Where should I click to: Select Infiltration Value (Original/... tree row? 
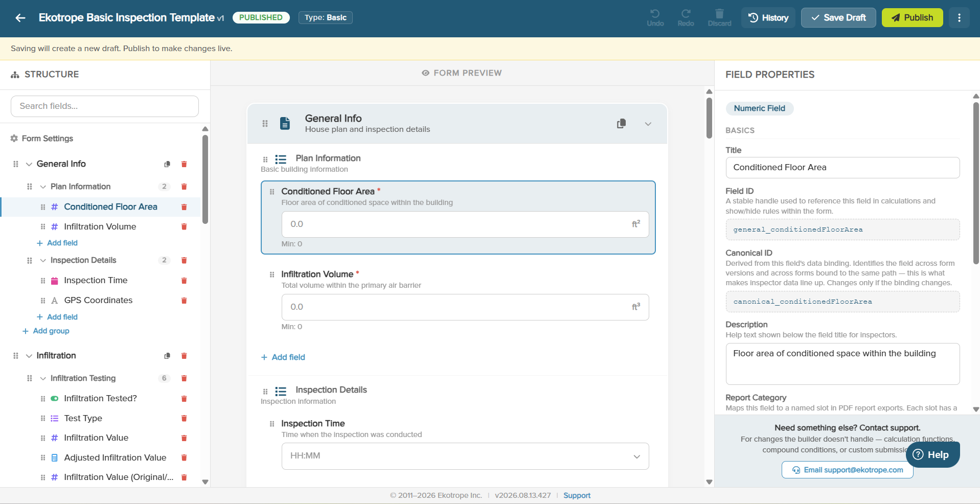coord(119,477)
